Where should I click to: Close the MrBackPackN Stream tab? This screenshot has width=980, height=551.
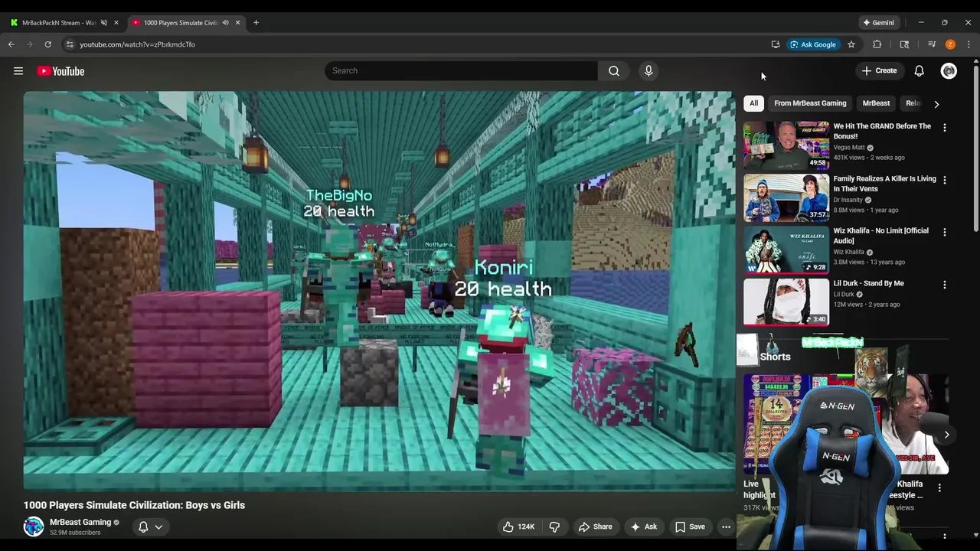[x=116, y=22]
